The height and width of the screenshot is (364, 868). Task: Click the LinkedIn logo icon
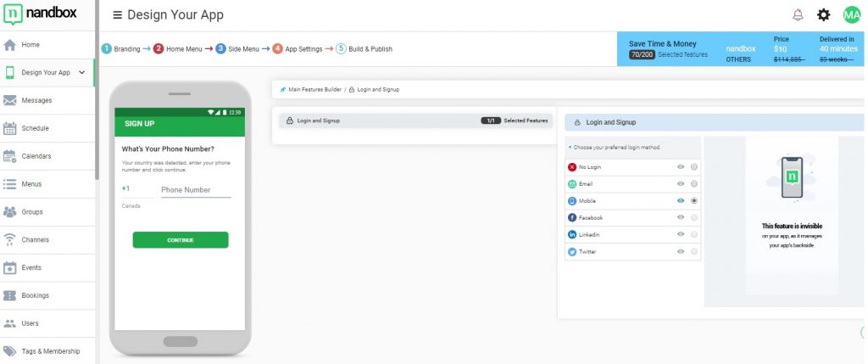click(572, 234)
